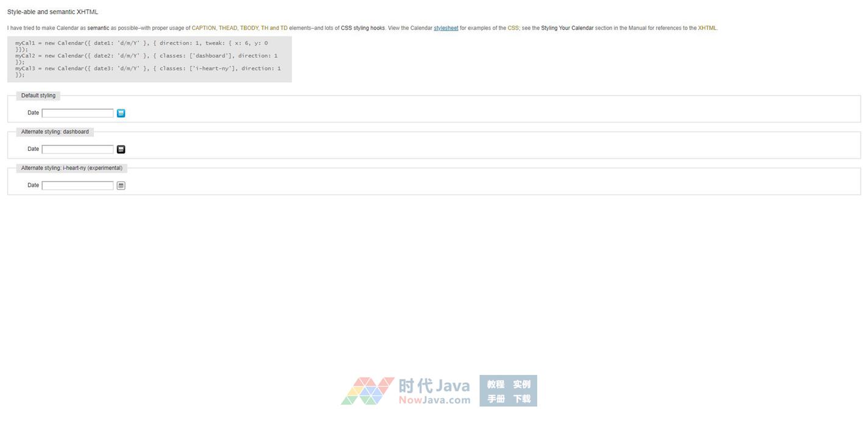868x437 pixels.
Task: Click the i-heart-ny (experimental) legend
Action: (x=71, y=168)
